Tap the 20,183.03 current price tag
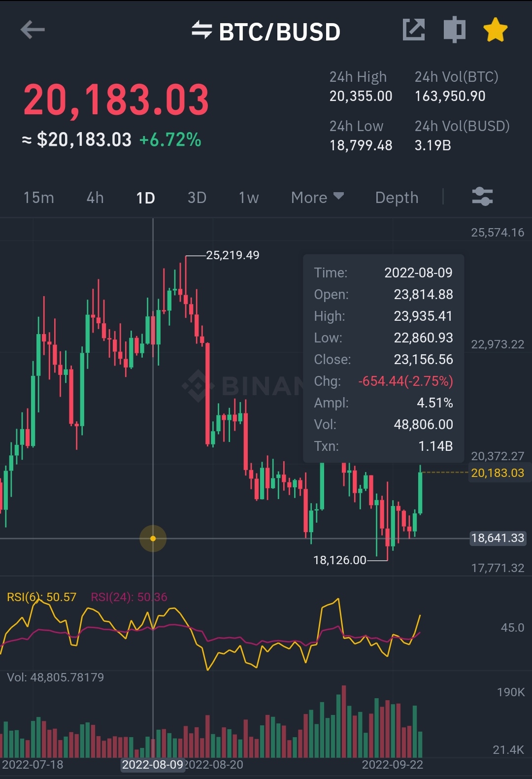Viewport: 532px width, 779px height. pos(498,473)
